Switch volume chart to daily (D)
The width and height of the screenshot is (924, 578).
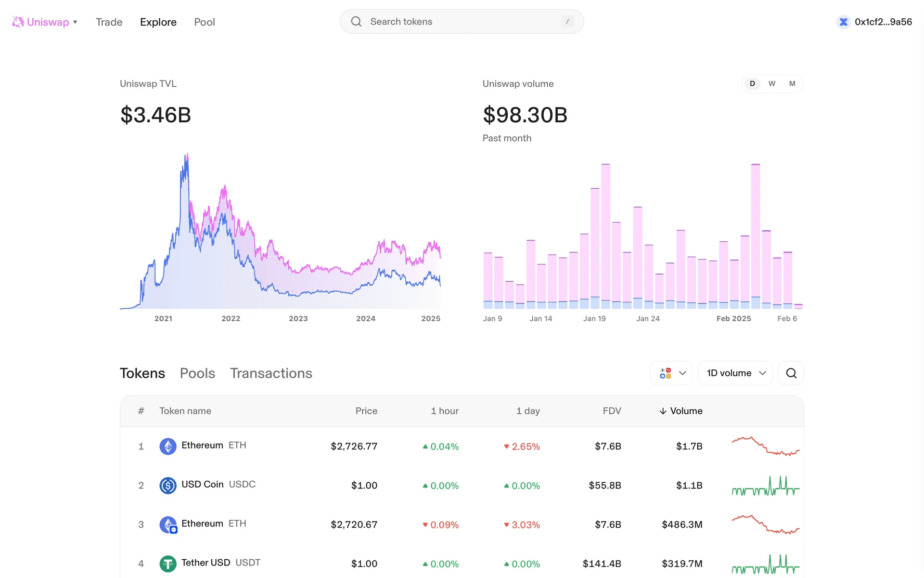click(752, 84)
